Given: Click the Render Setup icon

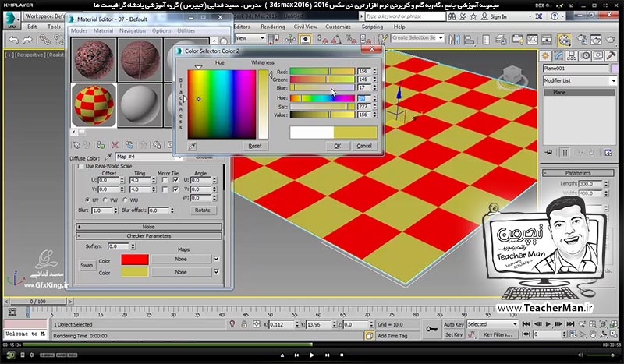Looking at the screenshot, I should tap(581, 40).
